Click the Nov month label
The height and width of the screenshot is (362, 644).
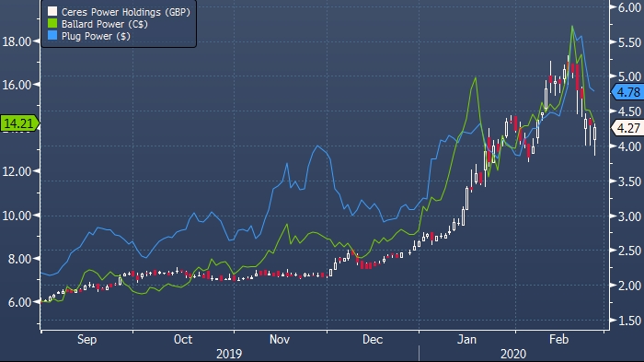point(280,340)
